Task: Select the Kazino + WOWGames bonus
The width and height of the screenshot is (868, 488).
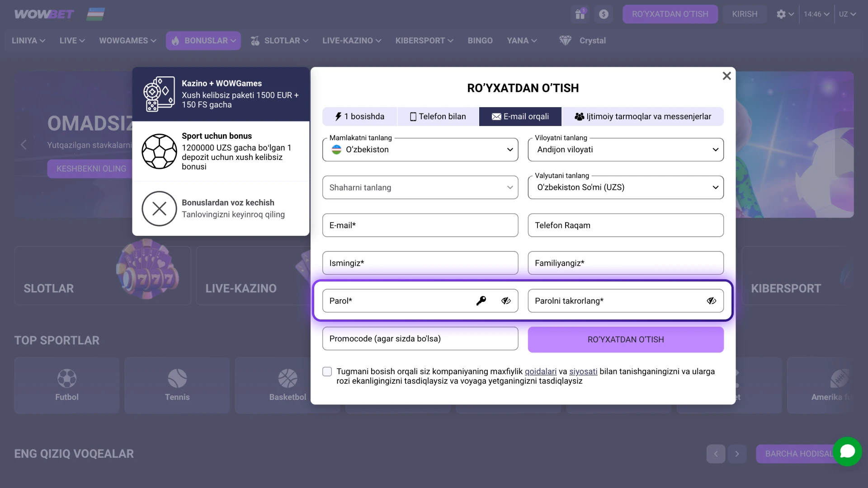Action: [221, 94]
